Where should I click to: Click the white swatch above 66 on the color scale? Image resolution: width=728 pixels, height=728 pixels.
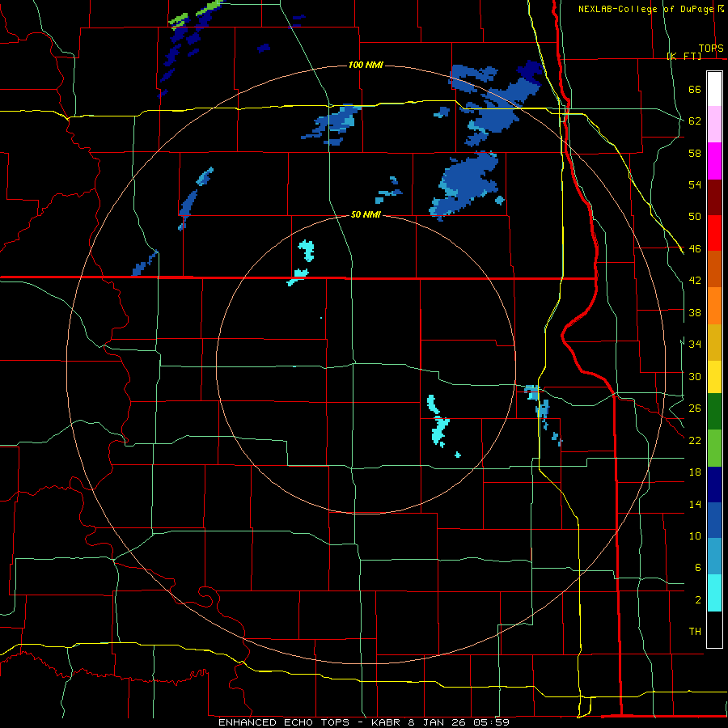click(714, 89)
